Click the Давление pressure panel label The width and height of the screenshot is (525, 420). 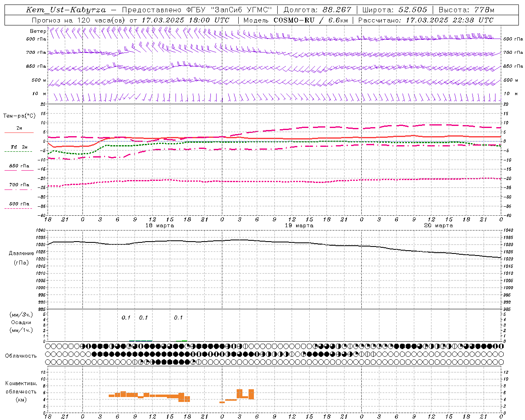point(21,253)
